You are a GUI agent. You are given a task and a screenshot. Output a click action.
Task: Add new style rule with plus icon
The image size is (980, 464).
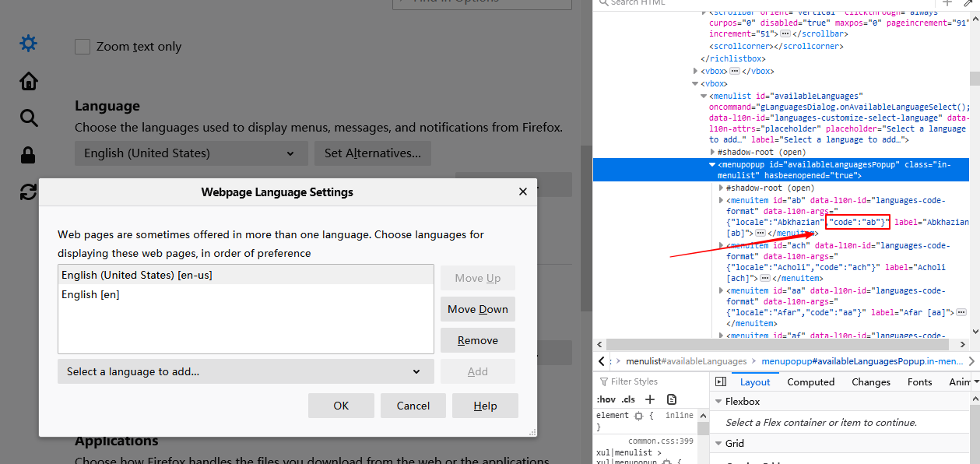click(x=650, y=399)
